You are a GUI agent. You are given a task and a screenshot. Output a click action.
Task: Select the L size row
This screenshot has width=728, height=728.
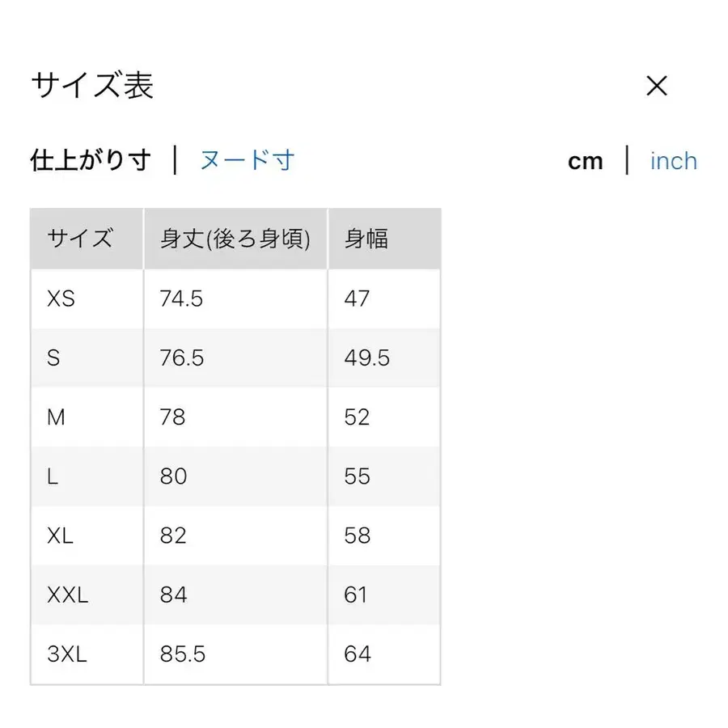51,476
